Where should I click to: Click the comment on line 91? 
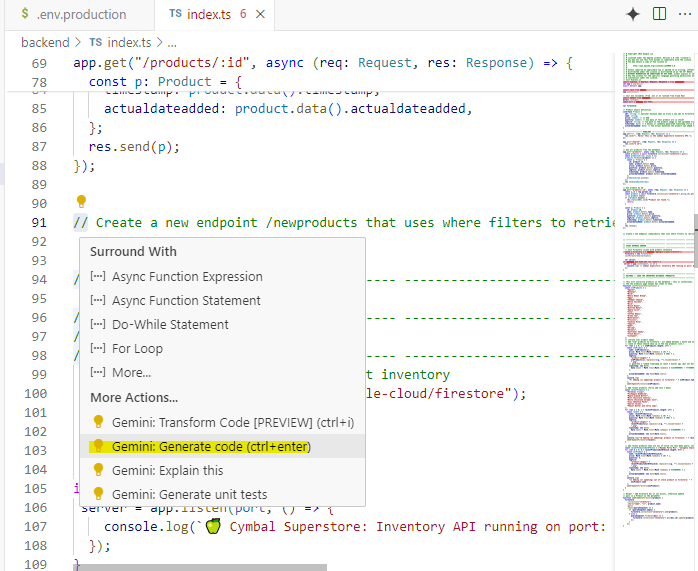344,223
